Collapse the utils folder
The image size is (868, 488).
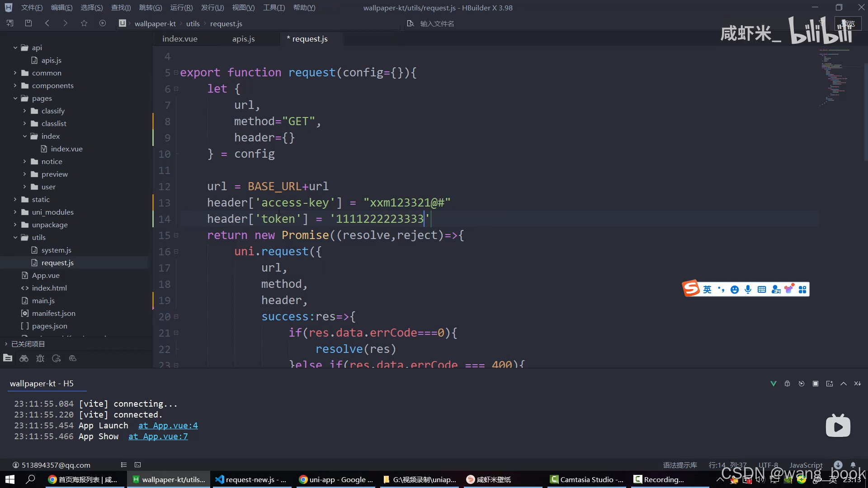pos(15,237)
